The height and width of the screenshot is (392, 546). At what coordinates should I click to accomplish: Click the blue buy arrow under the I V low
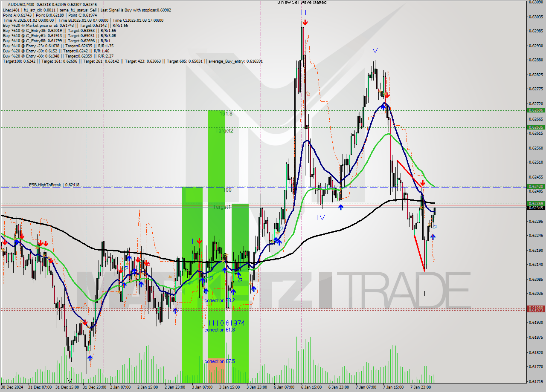click(340, 207)
